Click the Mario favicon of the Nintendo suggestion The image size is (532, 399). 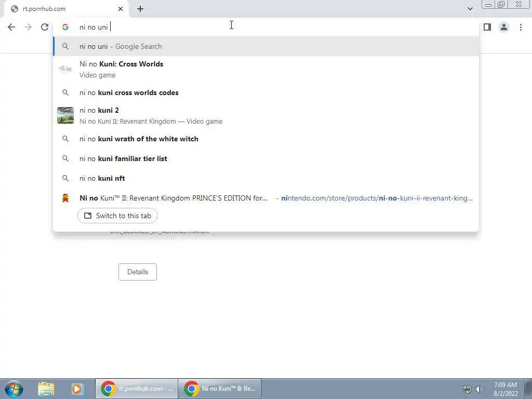tap(65, 198)
